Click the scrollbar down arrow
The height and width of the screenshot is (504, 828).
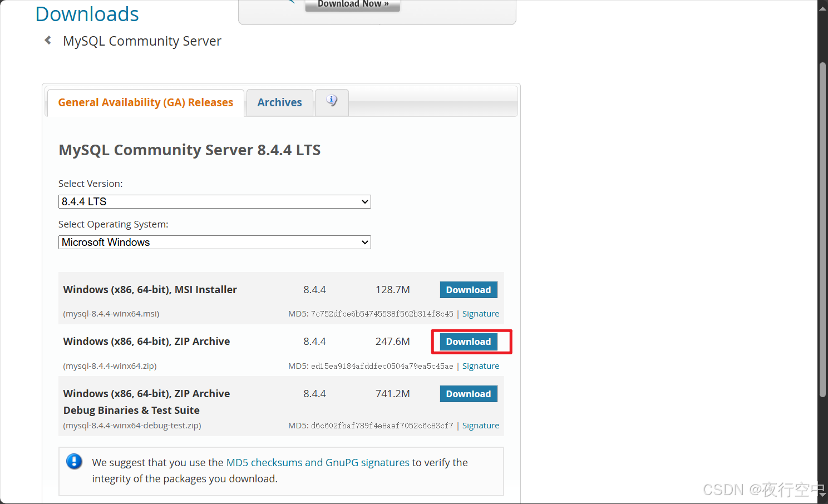(822, 493)
